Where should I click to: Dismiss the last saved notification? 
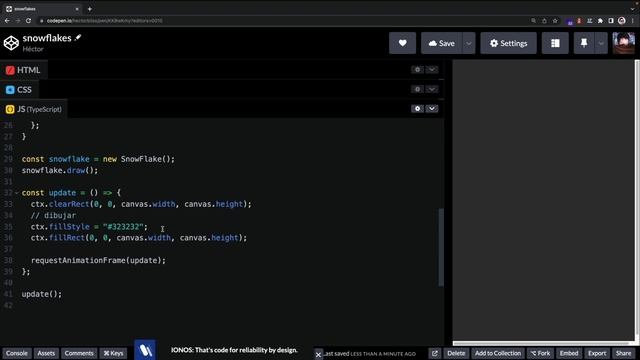pos(318,354)
